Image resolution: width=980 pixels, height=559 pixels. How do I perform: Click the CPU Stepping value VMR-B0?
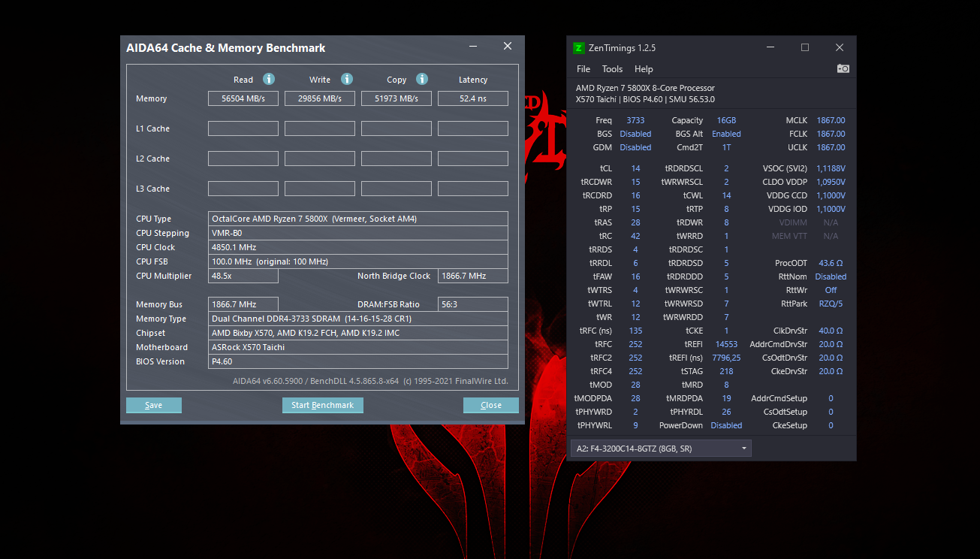(x=358, y=233)
